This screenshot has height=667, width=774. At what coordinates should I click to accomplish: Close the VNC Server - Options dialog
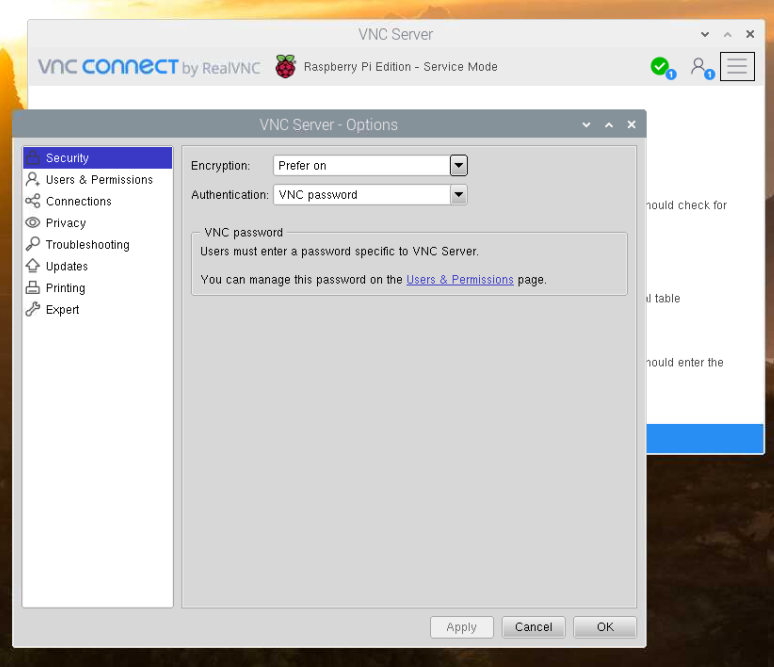[x=631, y=124]
